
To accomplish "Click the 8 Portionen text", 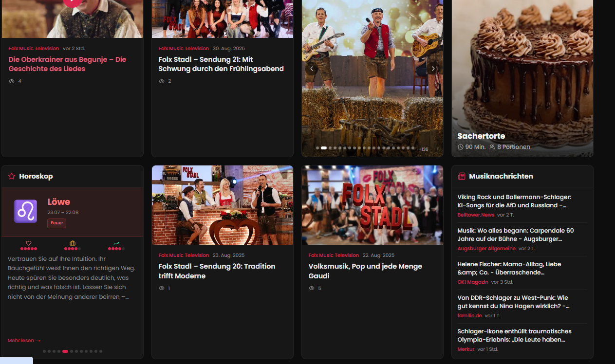I will [x=514, y=147].
